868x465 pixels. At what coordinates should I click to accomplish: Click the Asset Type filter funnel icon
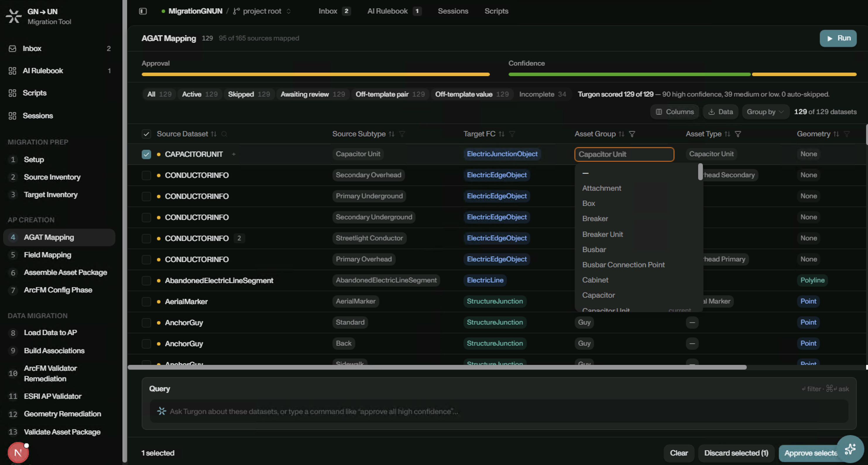coord(737,134)
